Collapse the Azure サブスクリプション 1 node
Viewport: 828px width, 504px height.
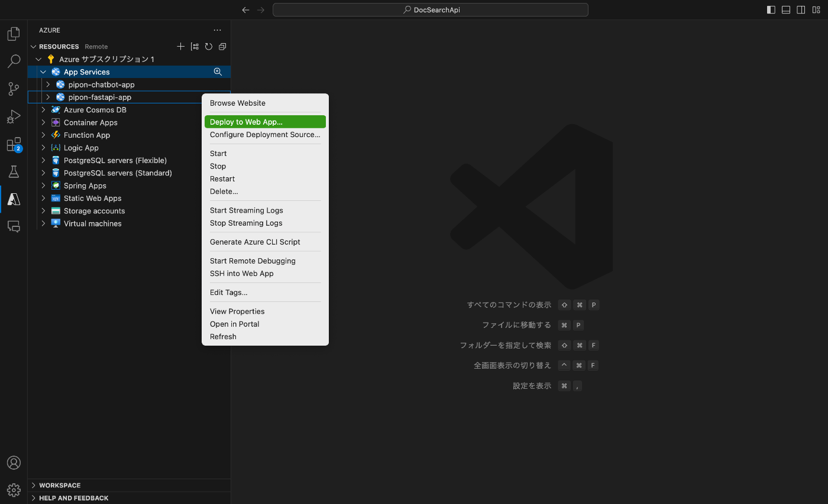click(x=38, y=59)
